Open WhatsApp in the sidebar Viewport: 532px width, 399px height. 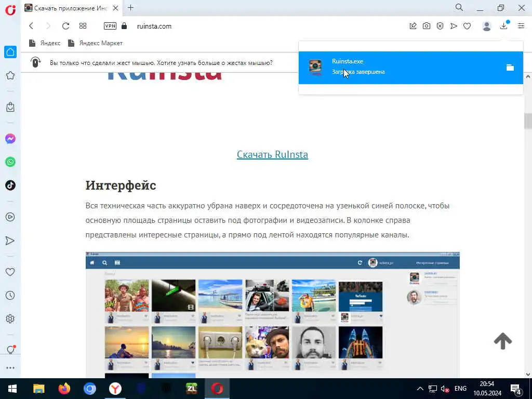click(10, 162)
